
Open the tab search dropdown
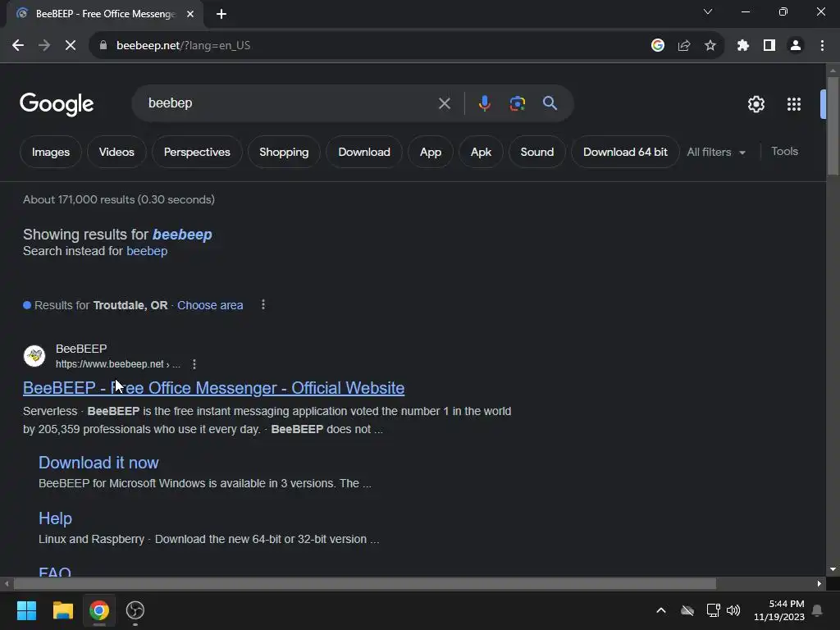[x=708, y=11]
